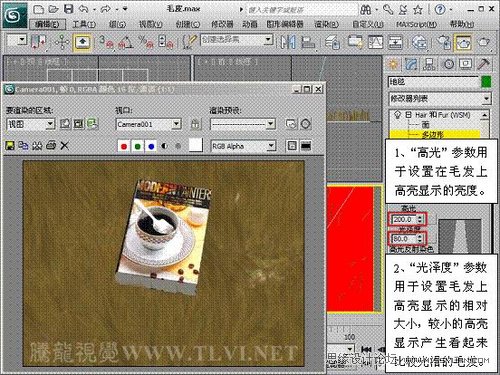Click the key icon in the title bar
The image size is (500, 375).
(388, 10)
